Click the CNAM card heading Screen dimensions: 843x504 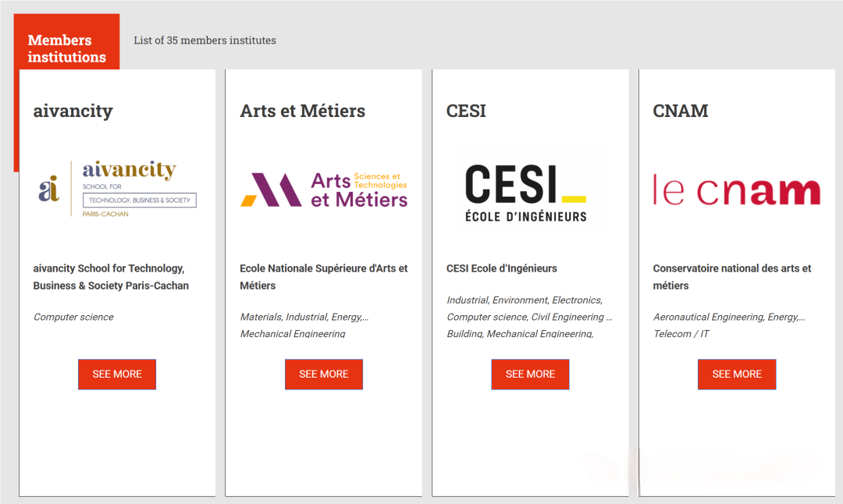680,111
